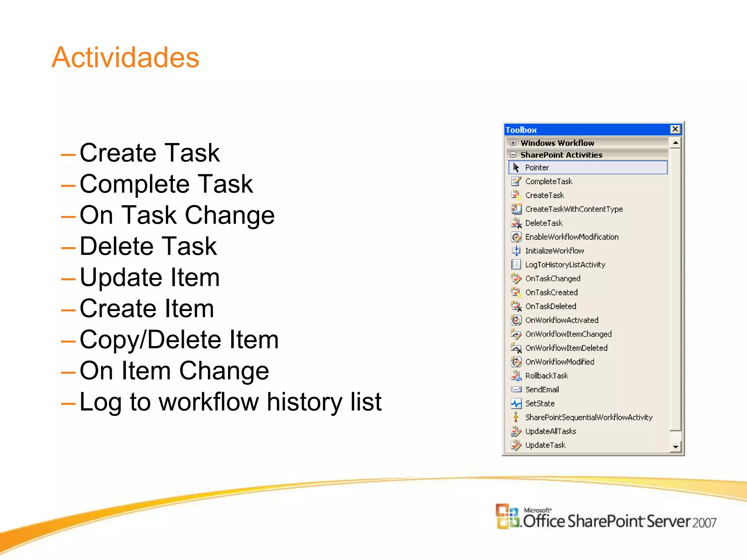Viewport: 747px width, 560px height.
Task: Click the CreateTask activity icon
Action: (516, 195)
